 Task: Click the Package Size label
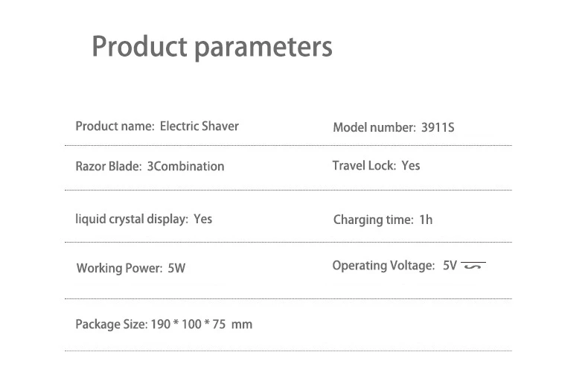pyautogui.click(x=111, y=324)
